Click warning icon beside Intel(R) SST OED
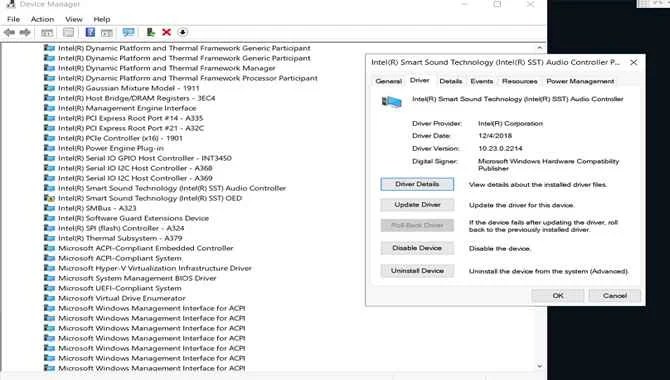Viewport: 670px width, 380px height. tap(50, 198)
